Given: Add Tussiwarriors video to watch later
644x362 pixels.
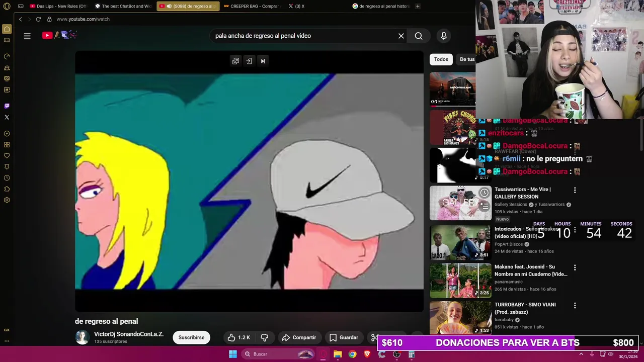Looking at the screenshot, I should pos(484,193).
